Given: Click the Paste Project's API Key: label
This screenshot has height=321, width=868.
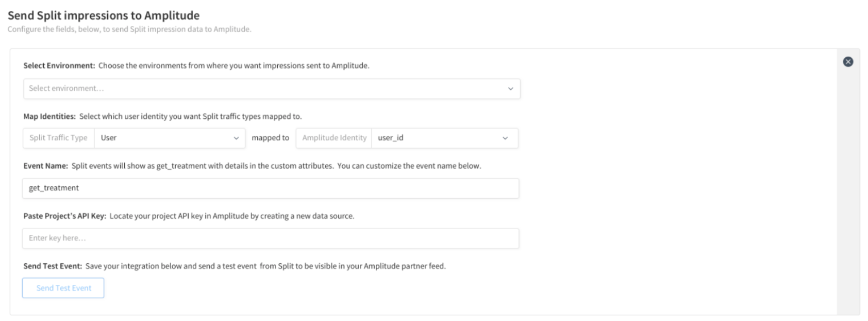Looking at the screenshot, I should click(x=65, y=216).
